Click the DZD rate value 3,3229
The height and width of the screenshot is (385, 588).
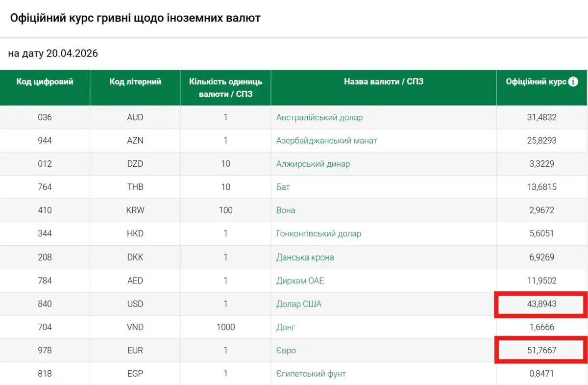tap(542, 164)
